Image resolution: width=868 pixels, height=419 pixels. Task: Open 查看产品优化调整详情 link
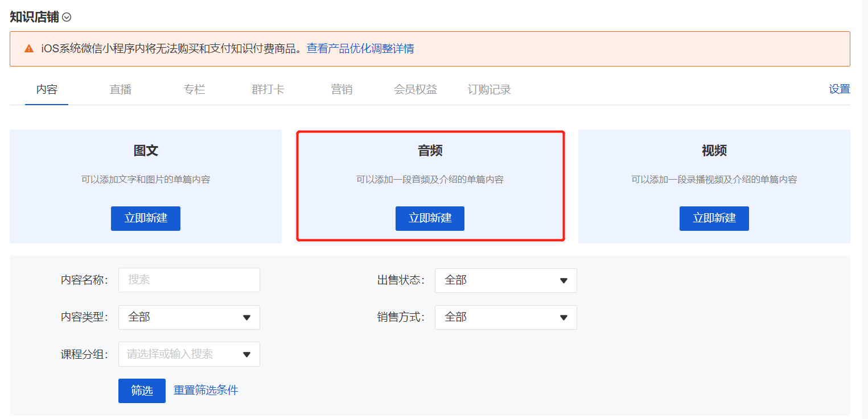360,49
